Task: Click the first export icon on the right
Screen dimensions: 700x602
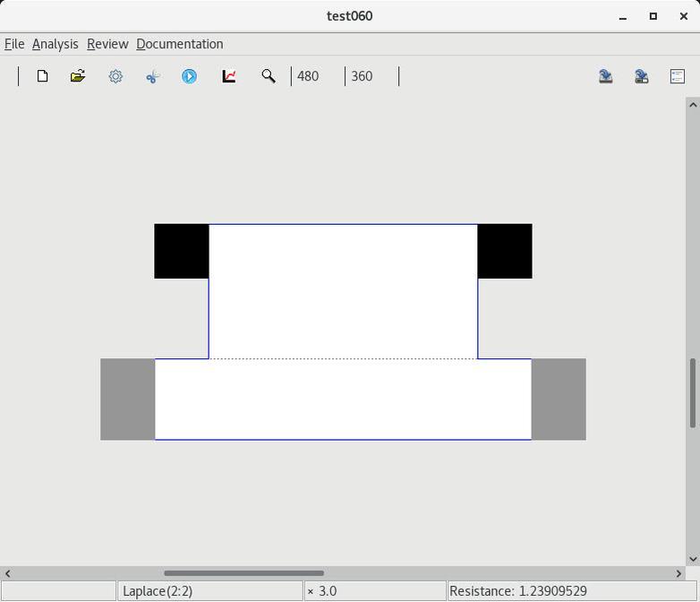Action: tap(606, 76)
